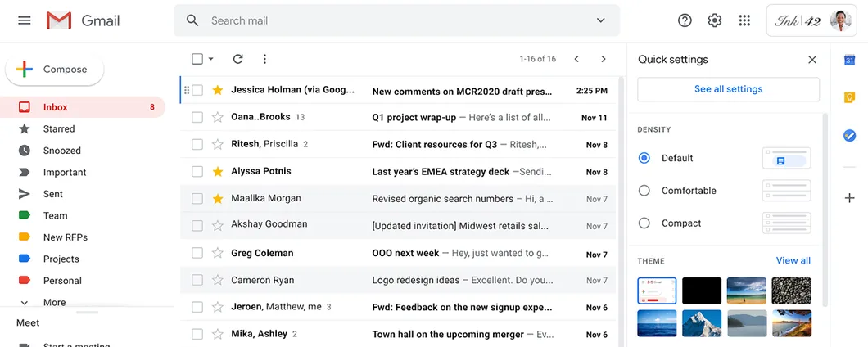Select the Akshay Goodman email checkbox
The image size is (868, 347).
(197, 226)
